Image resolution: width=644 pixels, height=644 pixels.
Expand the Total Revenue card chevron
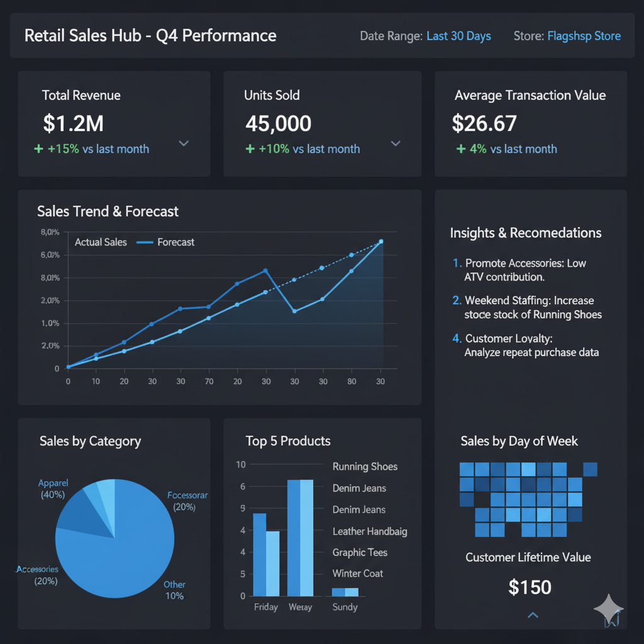click(x=184, y=143)
